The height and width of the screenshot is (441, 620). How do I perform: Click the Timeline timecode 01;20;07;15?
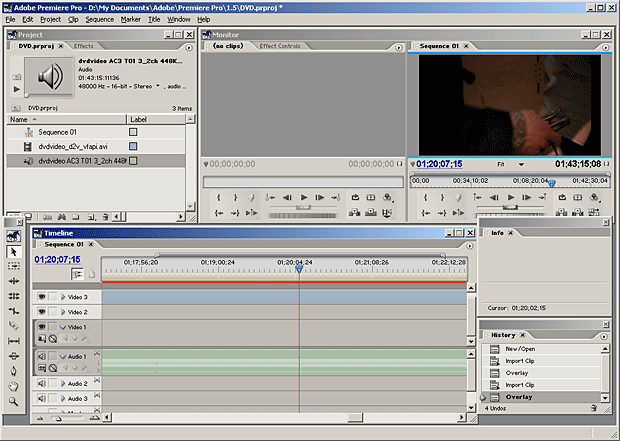click(57, 259)
